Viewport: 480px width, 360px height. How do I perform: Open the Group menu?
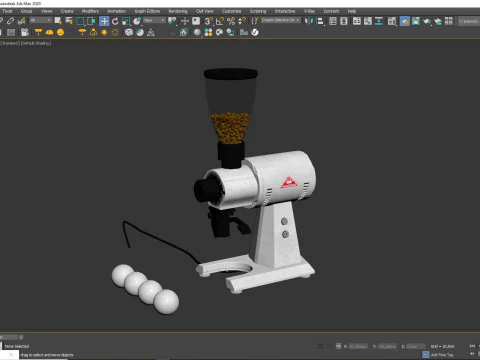click(x=26, y=11)
